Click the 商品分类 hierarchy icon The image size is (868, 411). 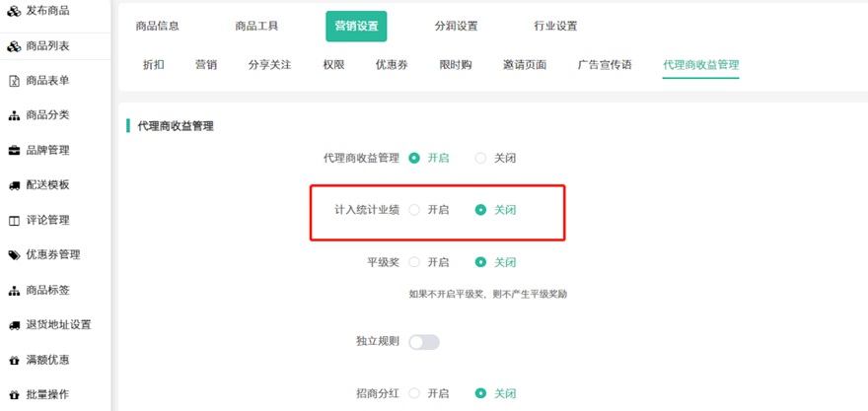tap(14, 115)
